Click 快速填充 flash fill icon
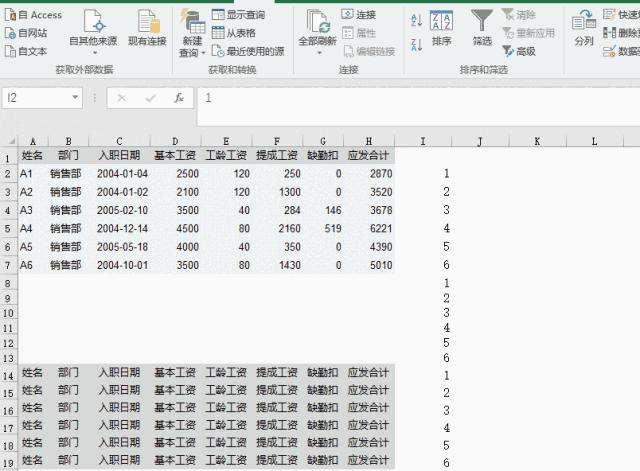The image size is (640, 471). click(609, 15)
